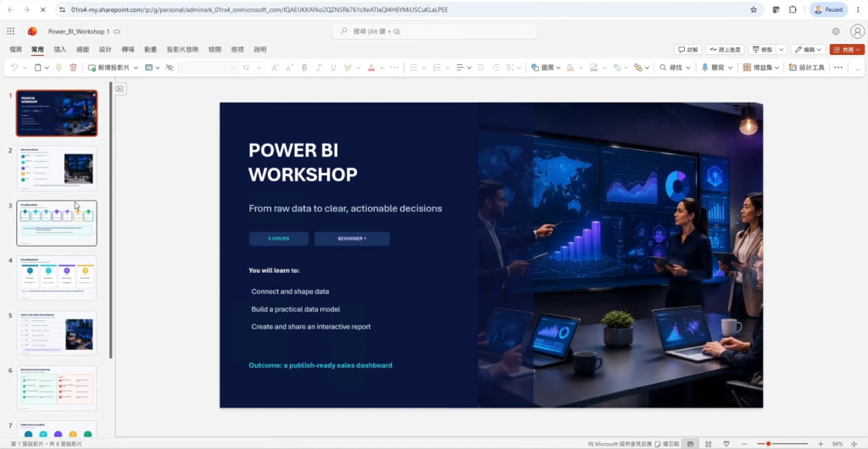Click the 跟上進度 catch up button
868x449 pixels.
pyautogui.click(x=725, y=49)
